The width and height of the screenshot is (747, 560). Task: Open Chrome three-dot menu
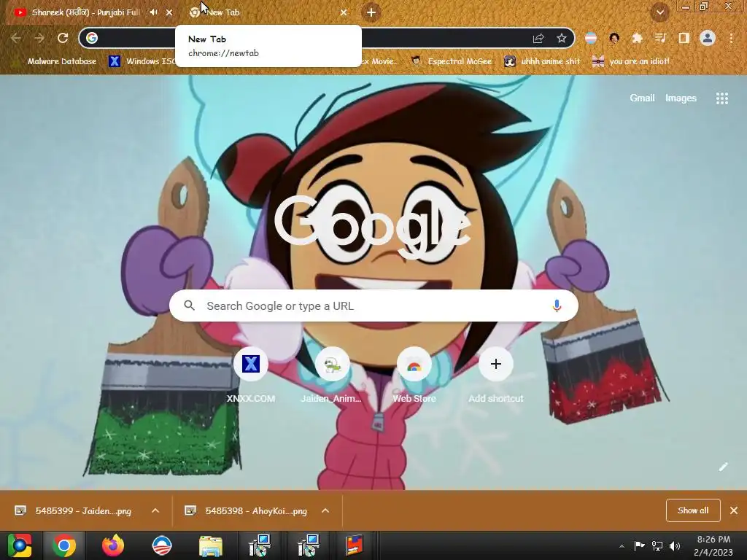(731, 38)
